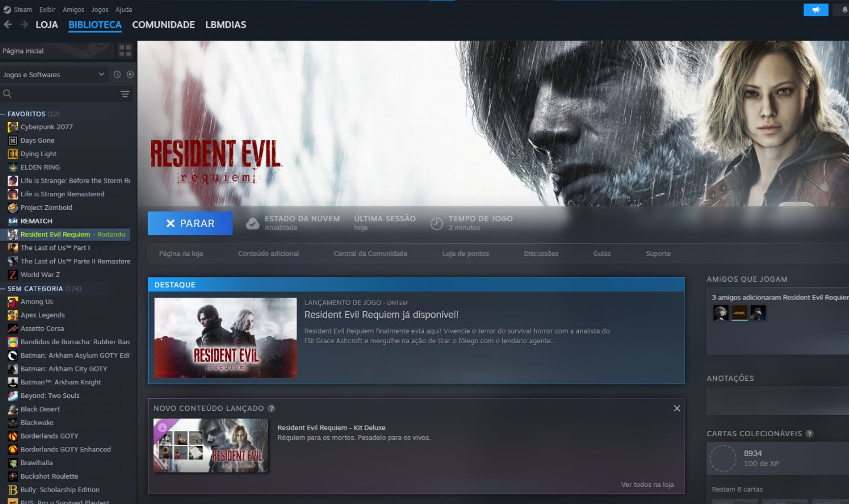The image size is (849, 504).
Task: Open the Página na loja link
Action: point(181,253)
